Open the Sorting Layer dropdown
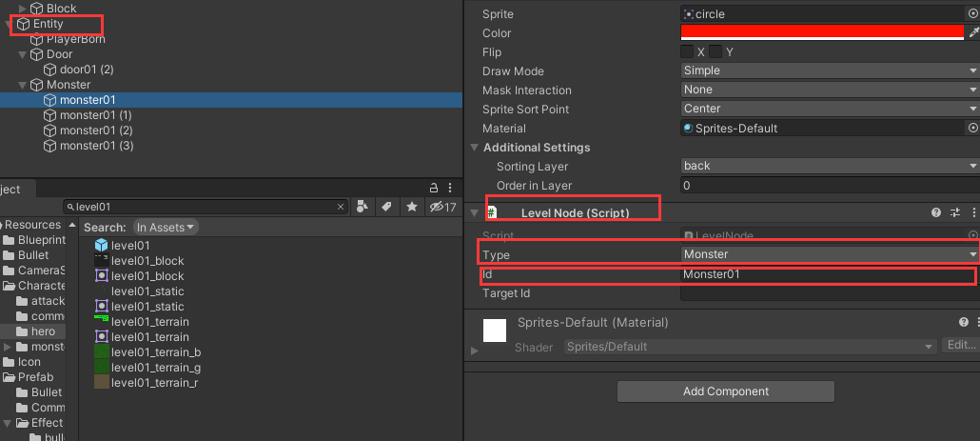 pos(830,166)
